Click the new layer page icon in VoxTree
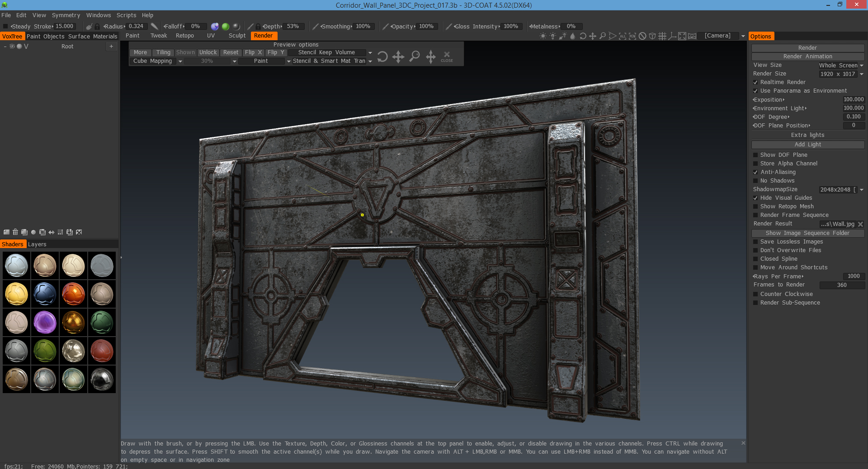The width and height of the screenshot is (868, 469). point(6,232)
